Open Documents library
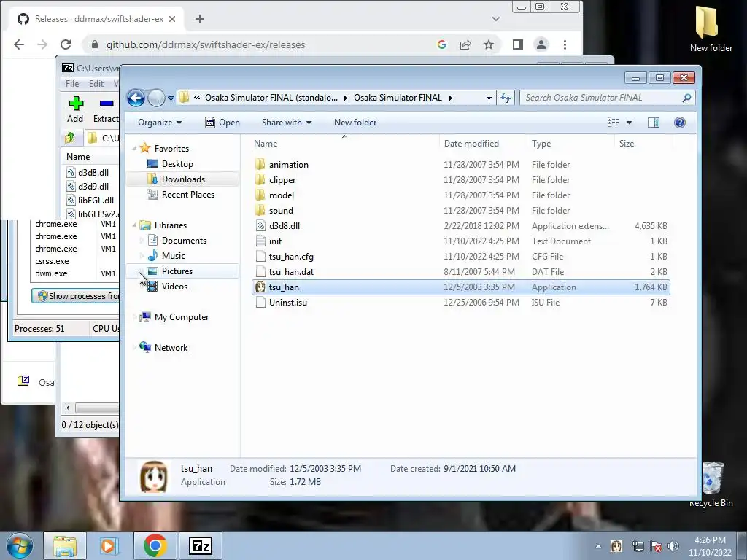Screen dimensions: 747x560 coord(184,241)
